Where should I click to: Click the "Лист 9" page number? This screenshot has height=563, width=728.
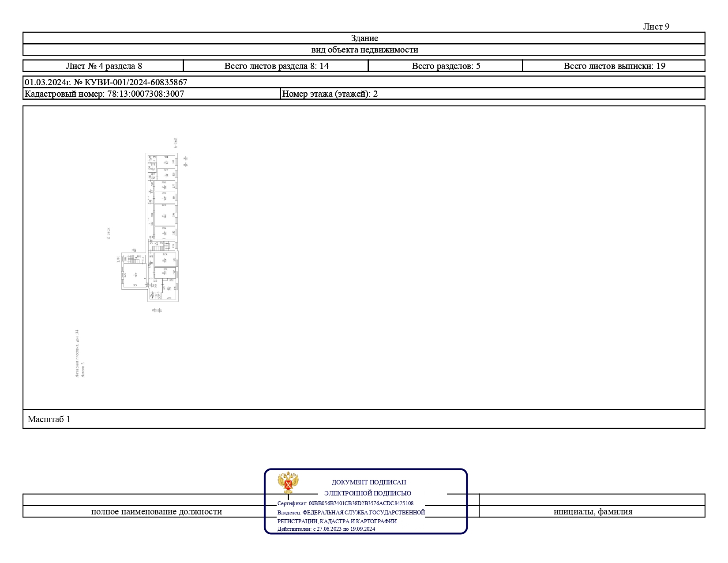coord(656,26)
